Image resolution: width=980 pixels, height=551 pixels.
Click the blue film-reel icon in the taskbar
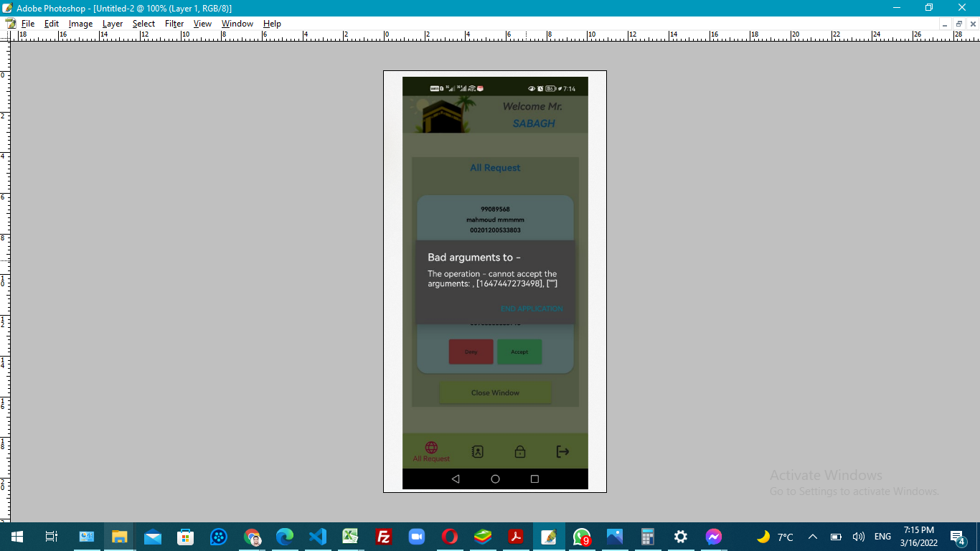tap(219, 537)
